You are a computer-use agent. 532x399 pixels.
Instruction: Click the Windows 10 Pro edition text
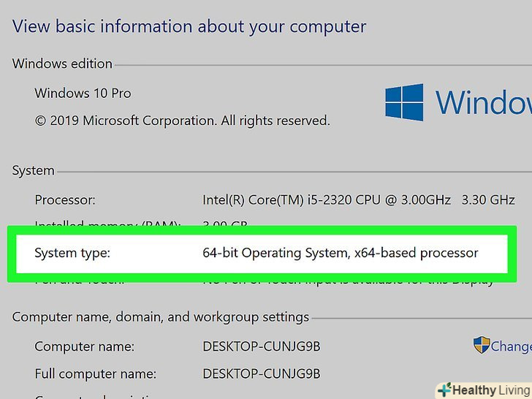point(83,94)
